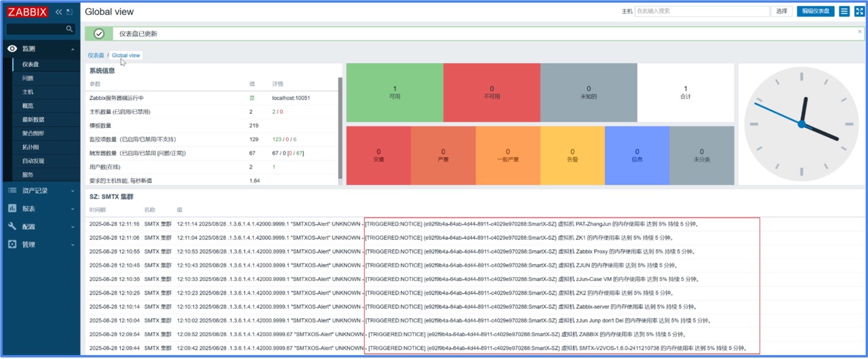Collapse the sidebar with double-arrow icon
868x359 pixels.
pyautogui.click(x=58, y=12)
